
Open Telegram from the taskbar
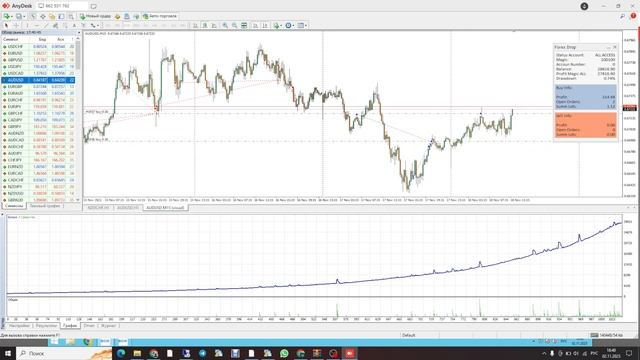click(202, 353)
